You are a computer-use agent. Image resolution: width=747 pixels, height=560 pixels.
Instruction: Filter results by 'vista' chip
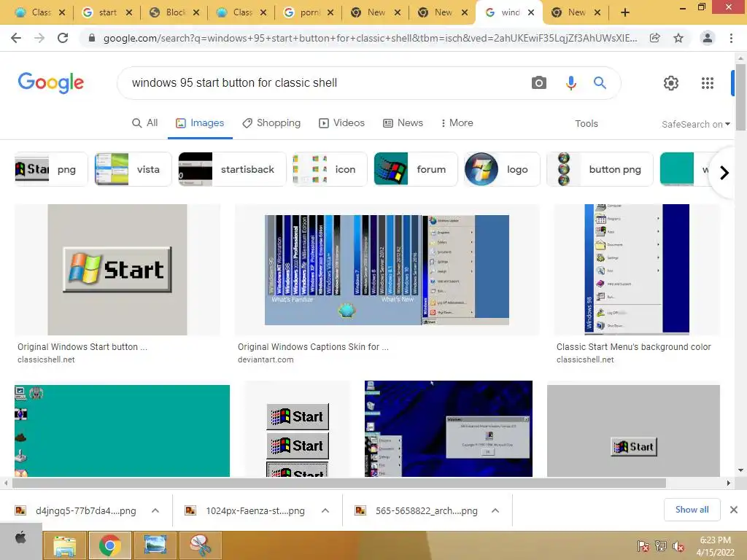coord(133,169)
